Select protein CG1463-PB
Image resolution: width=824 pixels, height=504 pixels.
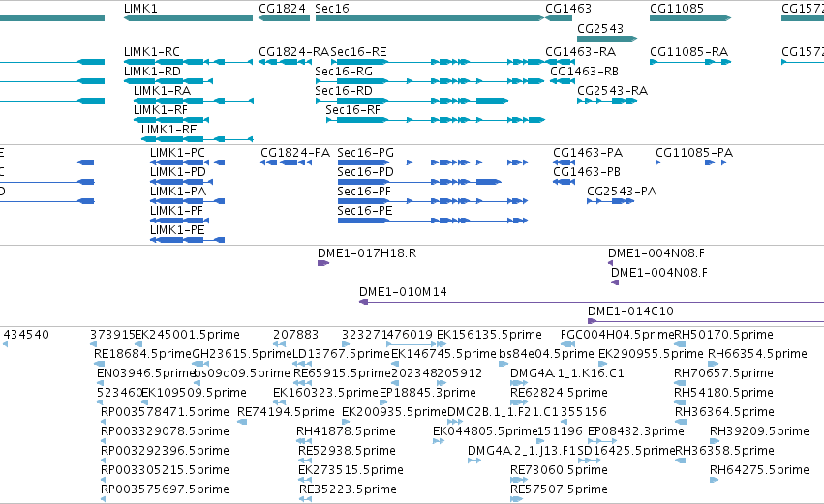pos(587,172)
